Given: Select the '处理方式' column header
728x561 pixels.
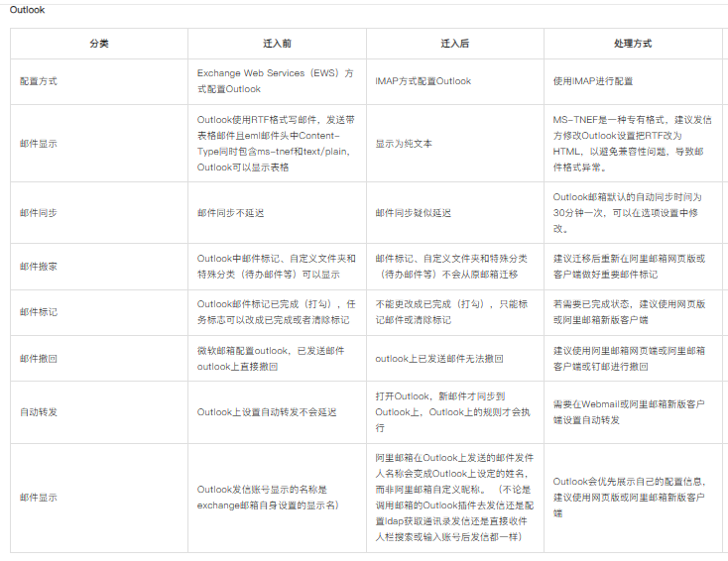Looking at the screenshot, I should coord(633,44).
